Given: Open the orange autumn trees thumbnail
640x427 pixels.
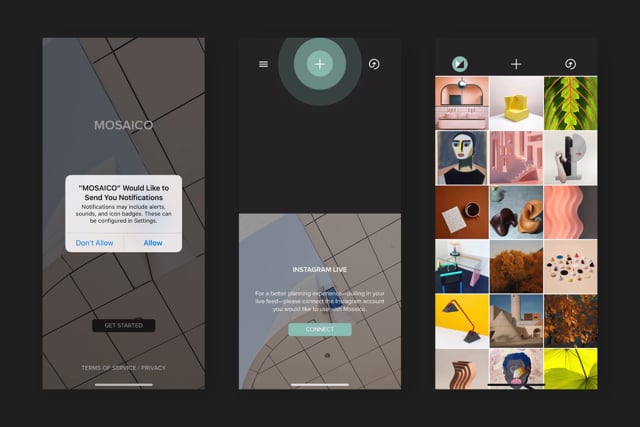Looking at the screenshot, I should [516, 266].
